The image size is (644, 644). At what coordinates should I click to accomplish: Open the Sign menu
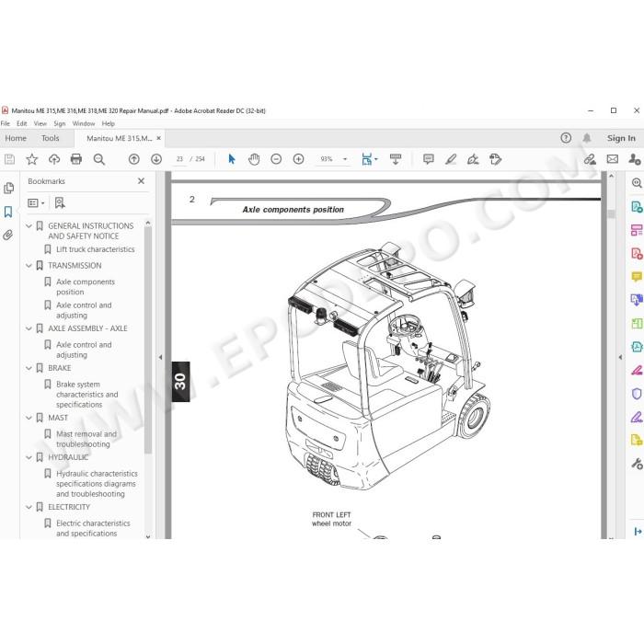coord(60,123)
